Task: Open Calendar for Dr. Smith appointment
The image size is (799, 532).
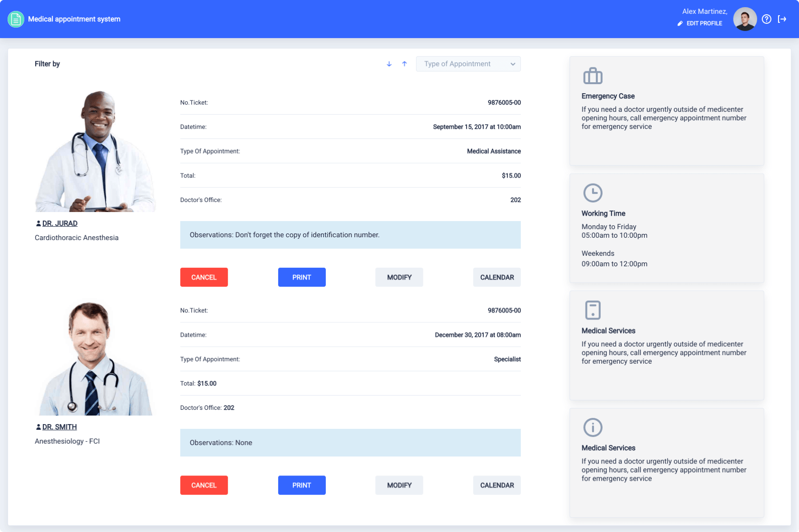Action: 497,485
